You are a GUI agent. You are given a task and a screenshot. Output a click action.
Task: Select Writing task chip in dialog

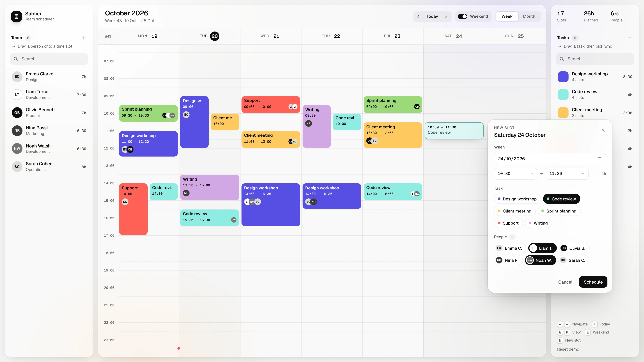click(538, 223)
